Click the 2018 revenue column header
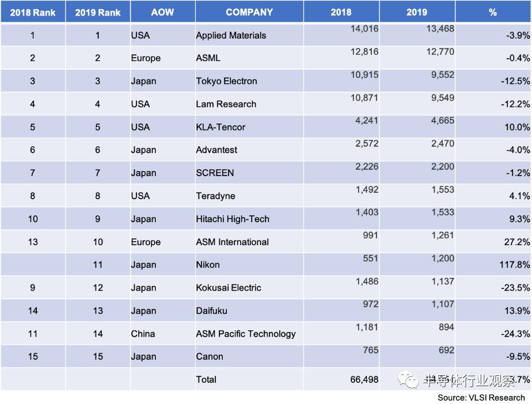 341,12
